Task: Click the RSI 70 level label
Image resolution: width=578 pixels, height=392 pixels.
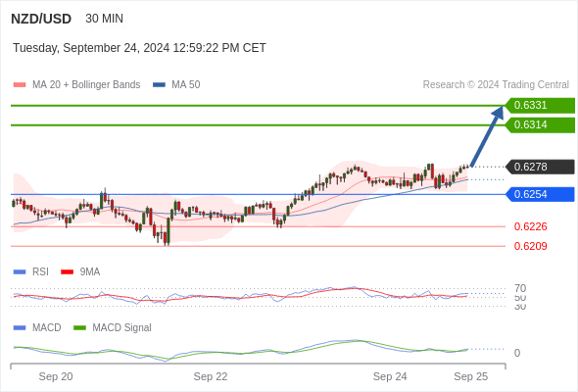Action: click(520, 288)
